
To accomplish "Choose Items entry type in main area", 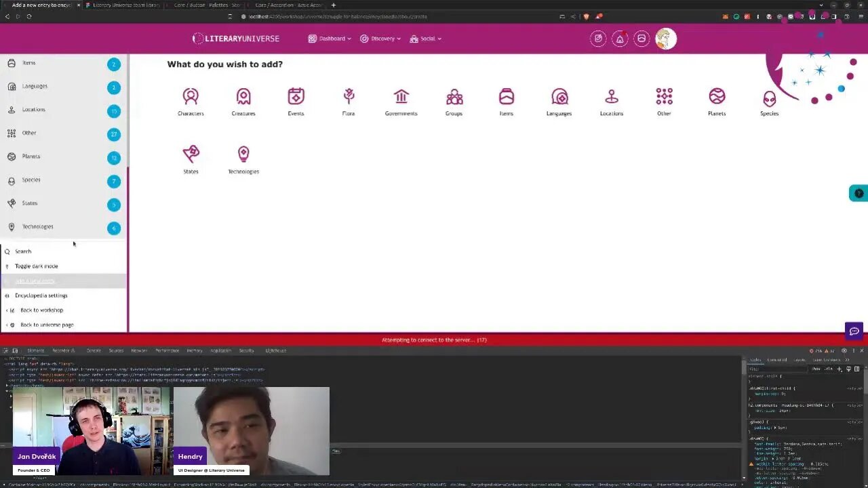I will coord(507,102).
